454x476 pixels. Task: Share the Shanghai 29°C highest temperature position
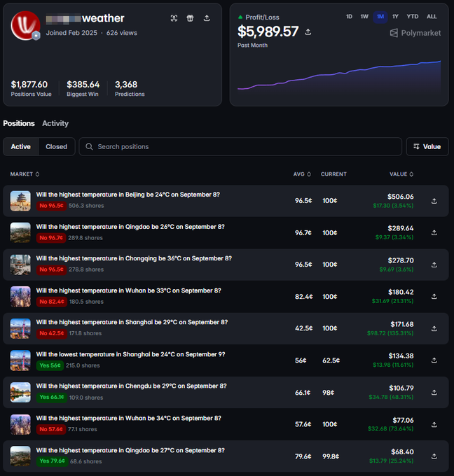[x=434, y=328]
